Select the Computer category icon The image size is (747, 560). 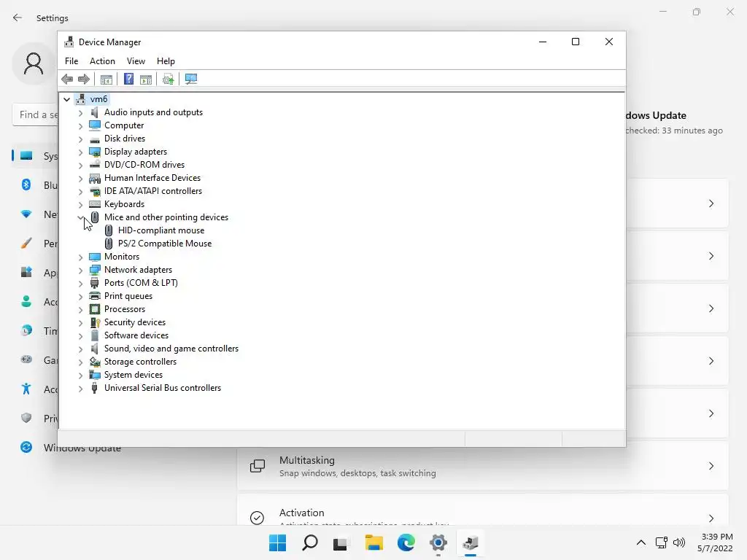pyautogui.click(x=95, y=125)
